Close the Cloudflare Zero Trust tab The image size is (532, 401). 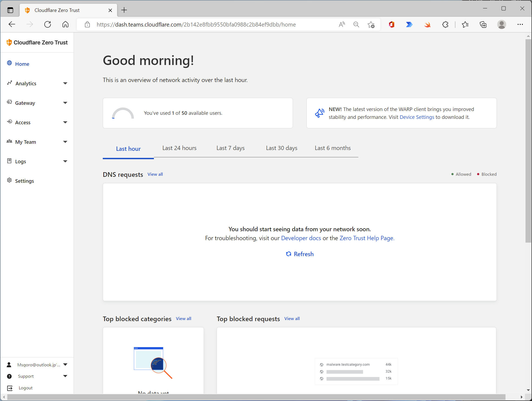point(110,10)
